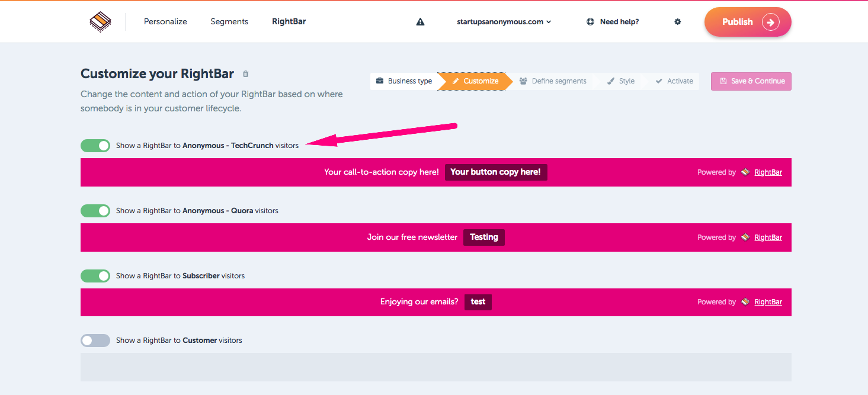Image resolution: width=868 pixels, height=395 pixels.
Task: Click the Testing button in Quora bar
Action: (484, 237)
